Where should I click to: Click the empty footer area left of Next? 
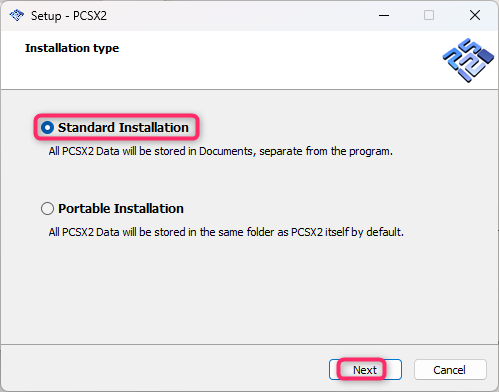pyautogui.click(x=163, y=369)
